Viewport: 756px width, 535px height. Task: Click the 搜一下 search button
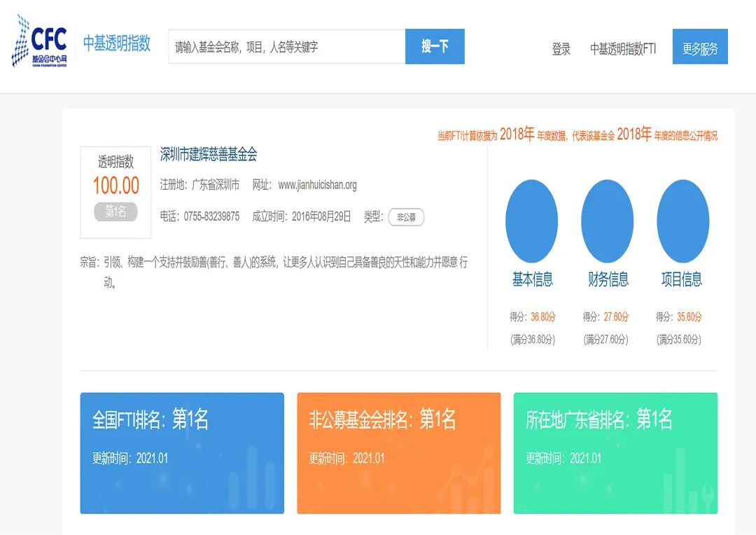pos(434,46)
